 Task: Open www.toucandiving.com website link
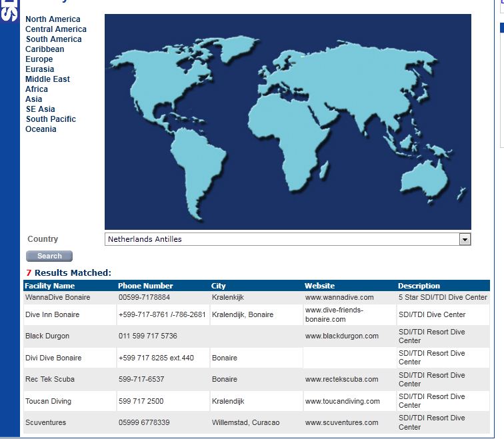tap(343, 401)
